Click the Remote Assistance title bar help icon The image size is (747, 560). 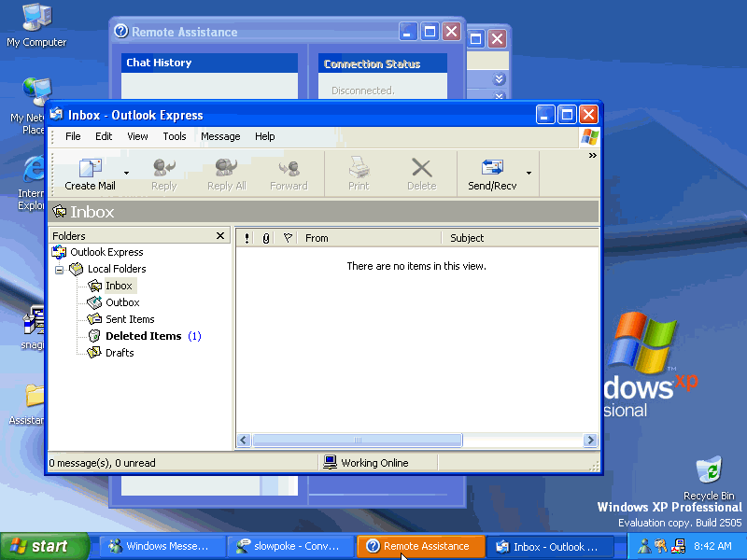tap(121, 31)
